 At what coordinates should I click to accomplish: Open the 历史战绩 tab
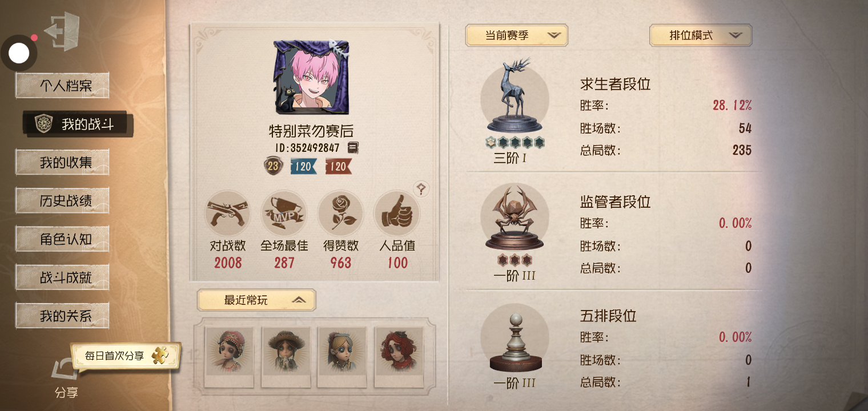(62, 201)
